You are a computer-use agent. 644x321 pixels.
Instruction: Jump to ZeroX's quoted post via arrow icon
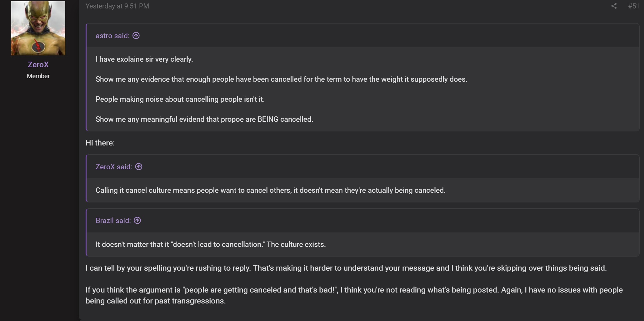coord(139,166)
